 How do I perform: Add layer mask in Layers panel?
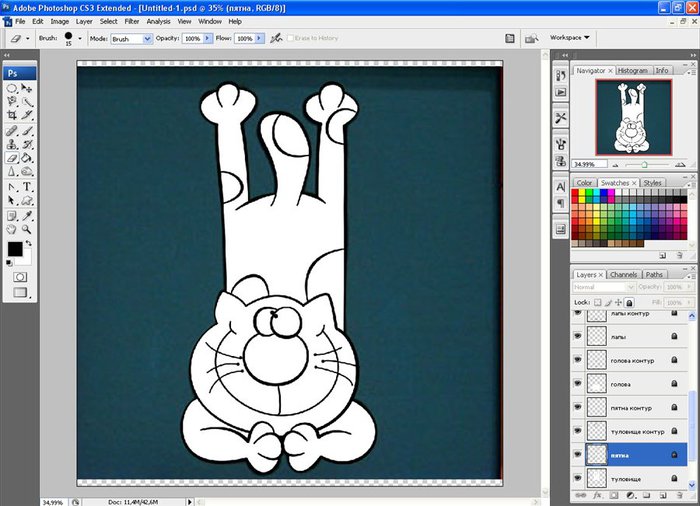614,495
